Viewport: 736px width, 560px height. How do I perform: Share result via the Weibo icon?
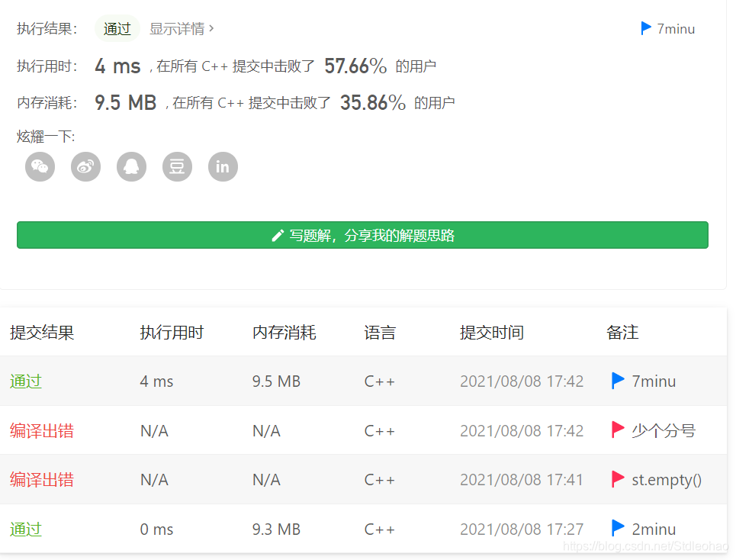click(x=85, y=166)
